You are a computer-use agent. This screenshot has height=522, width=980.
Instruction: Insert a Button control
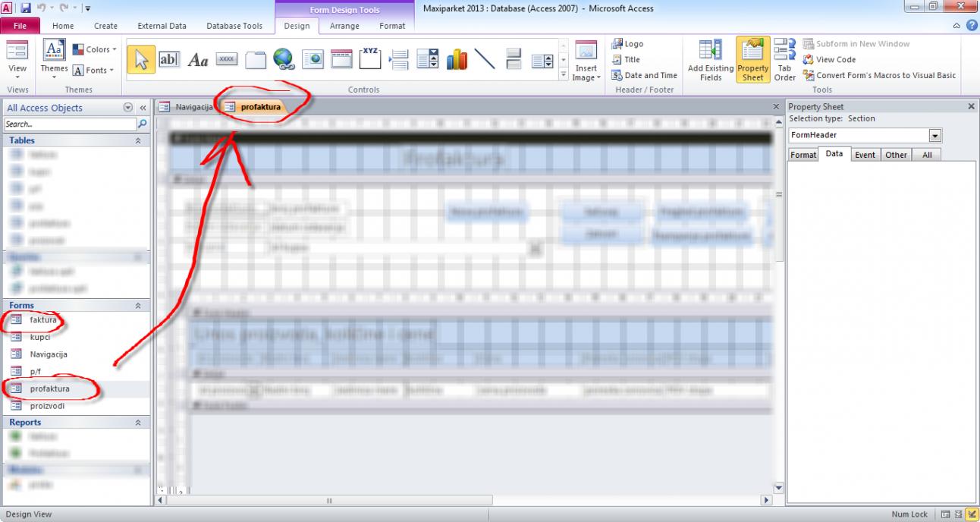pos(227,59)
